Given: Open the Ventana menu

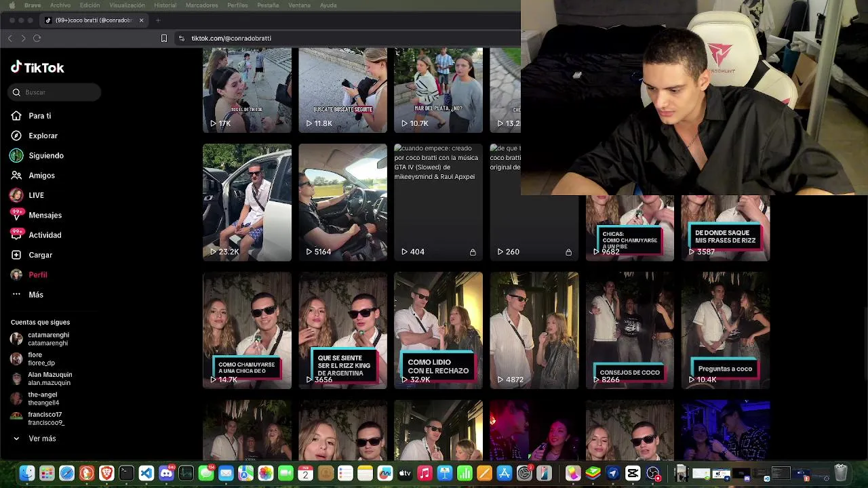Looking at the screenshot, I should pyautogui.click(x=299, y=5).
